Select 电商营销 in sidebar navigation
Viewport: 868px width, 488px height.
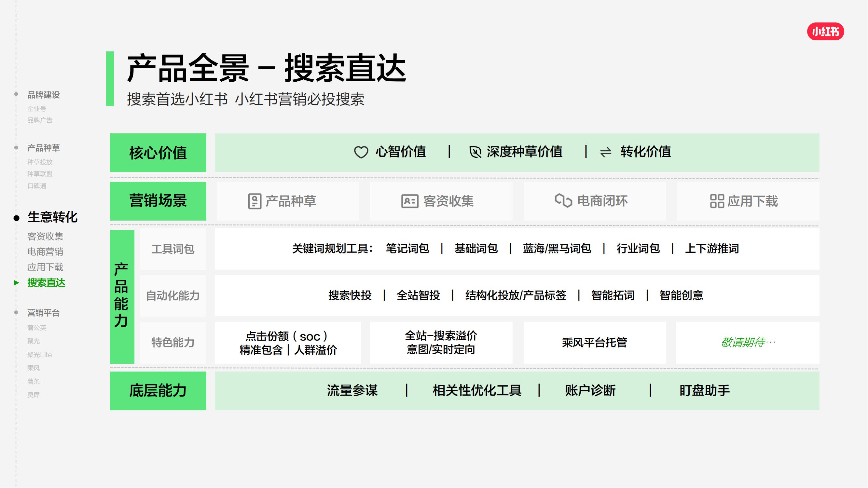pos(45,252)
